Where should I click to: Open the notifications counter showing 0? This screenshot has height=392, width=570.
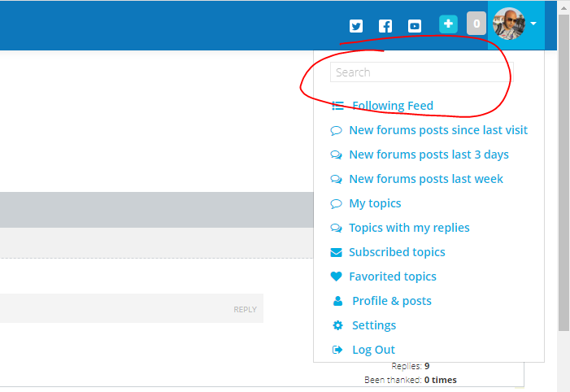(476, 24)
